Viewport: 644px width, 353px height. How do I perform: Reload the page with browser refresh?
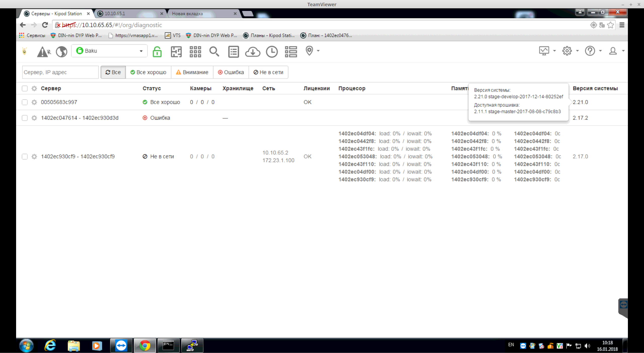(45, 25)
